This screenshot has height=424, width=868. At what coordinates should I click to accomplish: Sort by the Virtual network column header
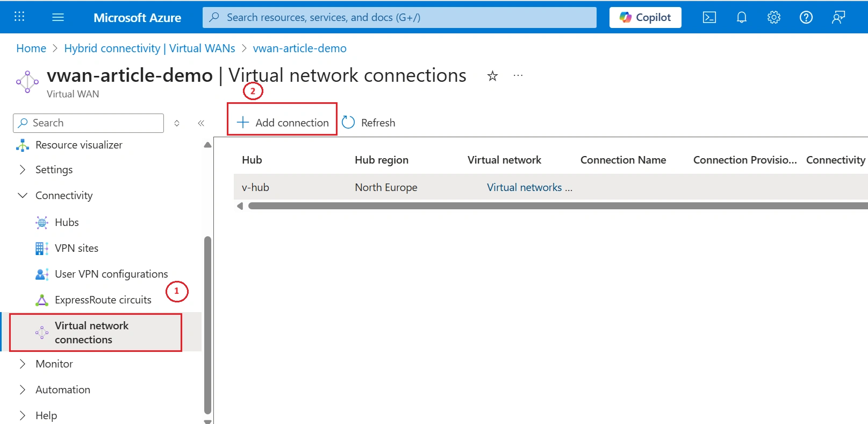coord(504,160)
